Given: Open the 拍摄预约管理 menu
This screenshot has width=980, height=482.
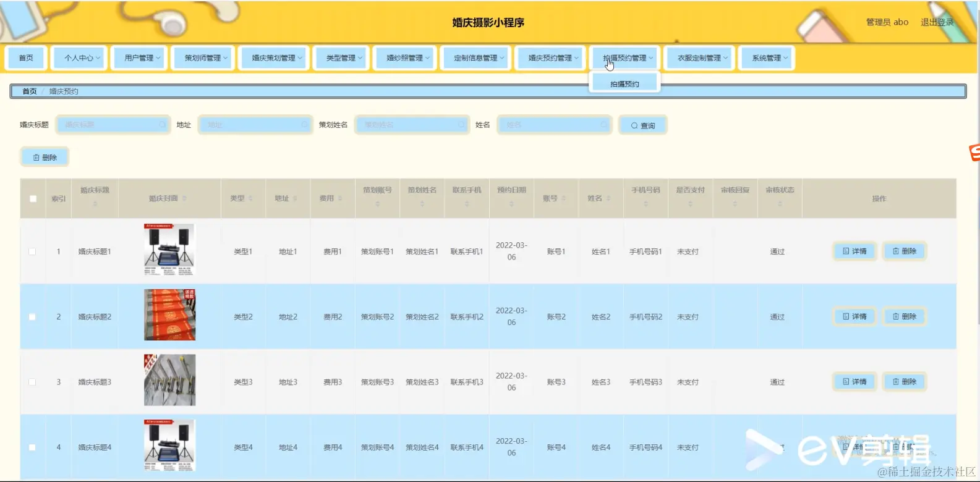Looking at the screenshot, I should (x=626, y=57).
